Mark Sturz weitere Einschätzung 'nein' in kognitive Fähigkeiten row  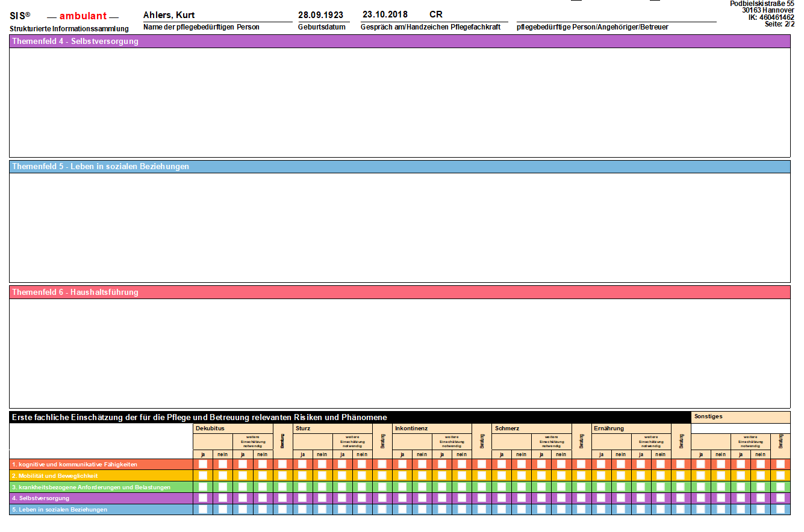[x=361, y=465]
